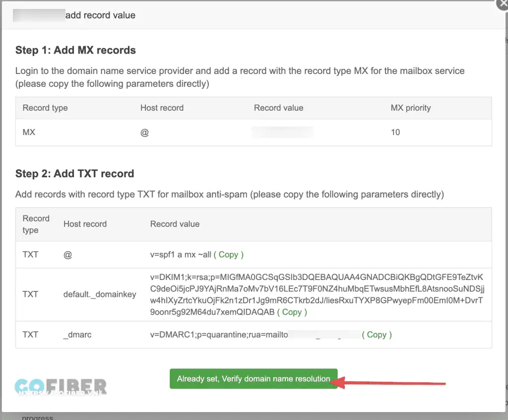The height and width of the screenshot is (420, 508).
Task: Close the add record value dialog
Action: point(502,4)
